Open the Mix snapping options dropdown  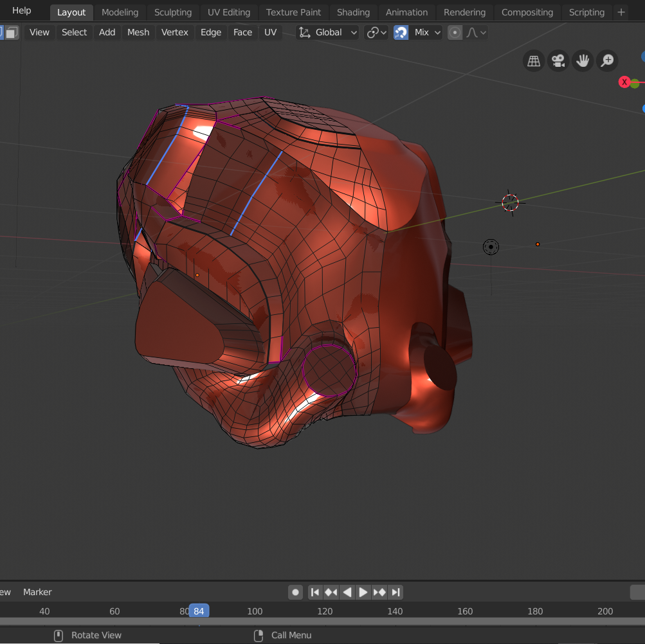coord(426,32)
